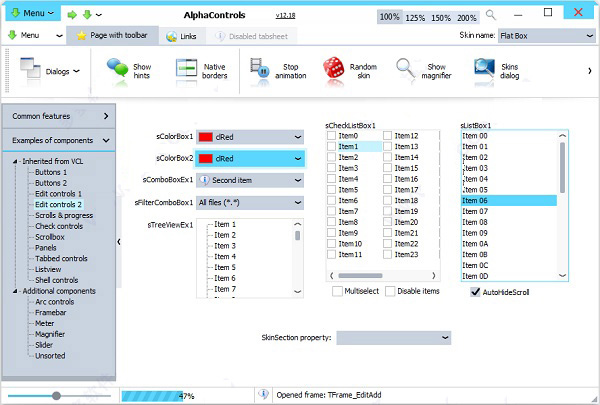Click the red color swatch in sColorBox1

coord(205,137)
